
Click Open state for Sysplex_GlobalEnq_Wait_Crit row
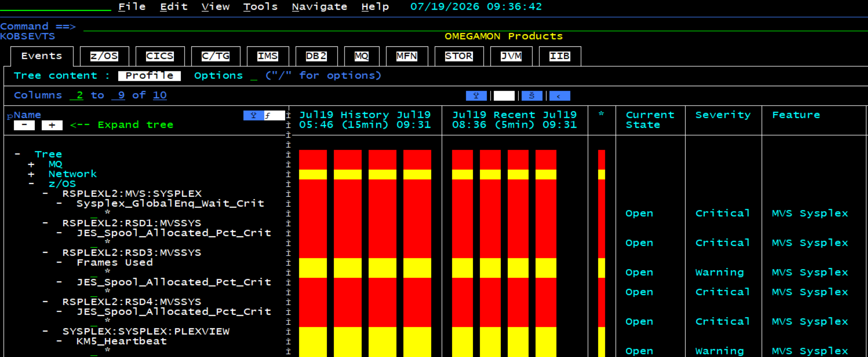(639, 213)
